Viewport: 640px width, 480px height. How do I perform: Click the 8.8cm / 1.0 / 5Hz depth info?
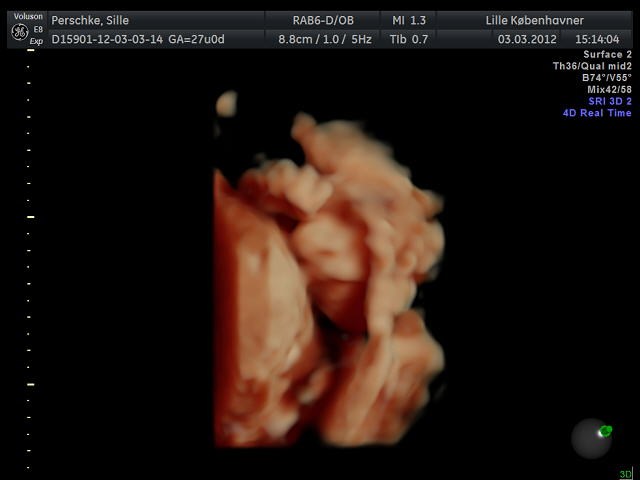coord(325,39)
